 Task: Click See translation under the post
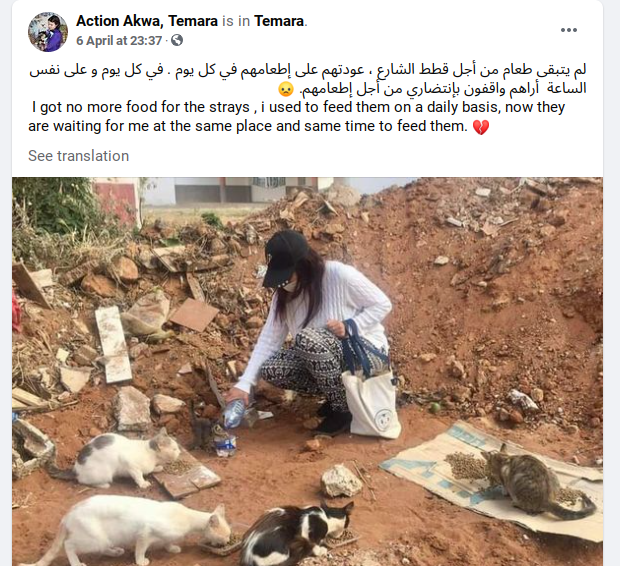coord(78,156)
